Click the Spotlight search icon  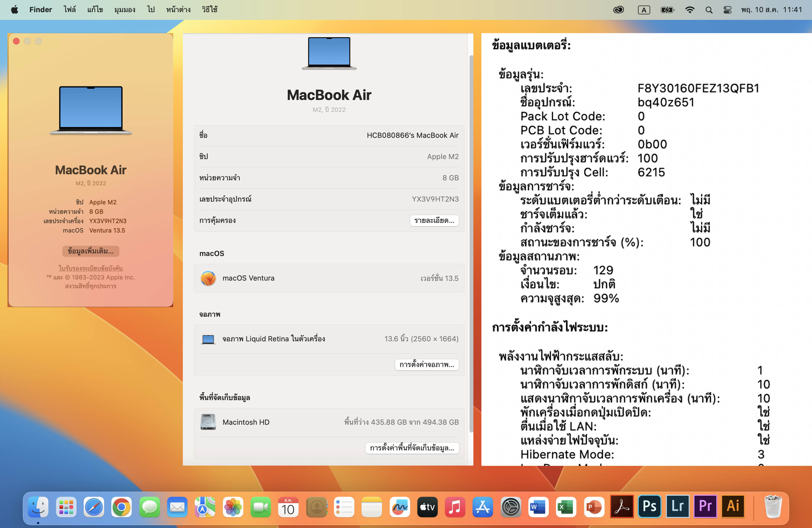[x=709, y=10]
